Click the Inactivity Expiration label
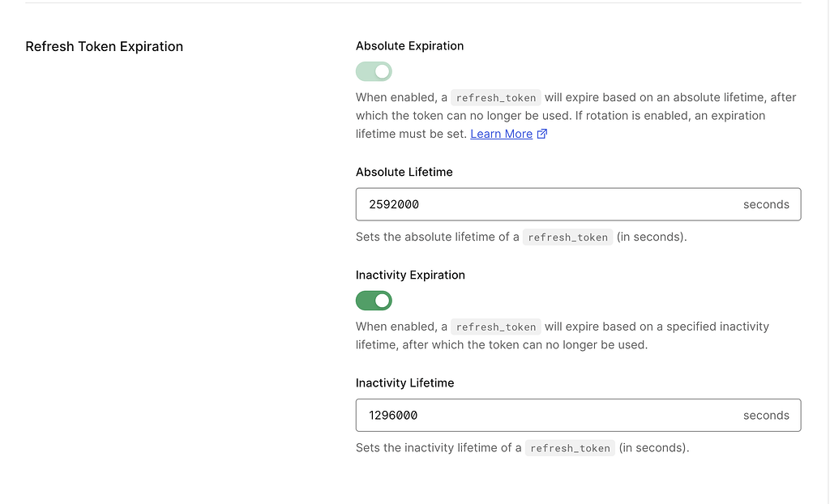 (x=410, y=275)
